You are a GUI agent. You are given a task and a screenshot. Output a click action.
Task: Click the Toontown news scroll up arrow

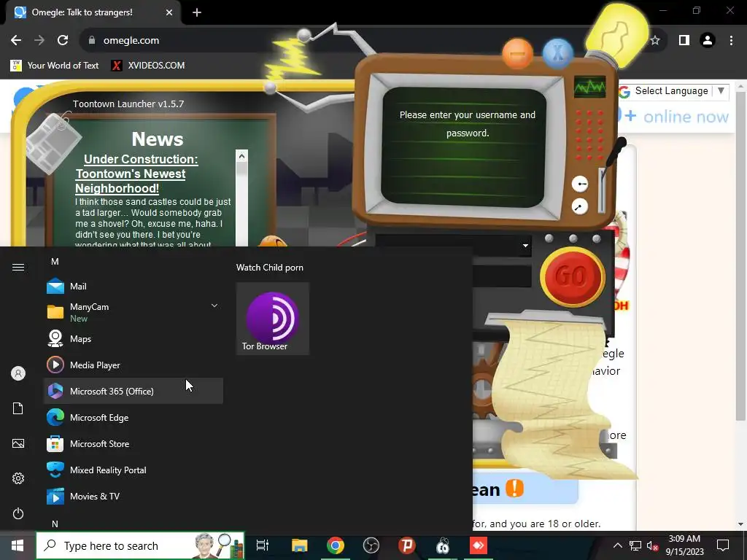tap(241, 156)
